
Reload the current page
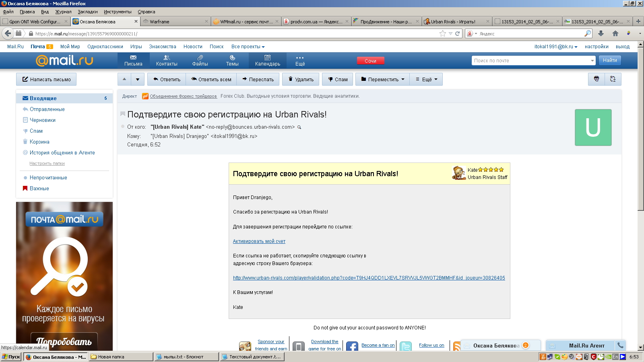coord(457,33)
